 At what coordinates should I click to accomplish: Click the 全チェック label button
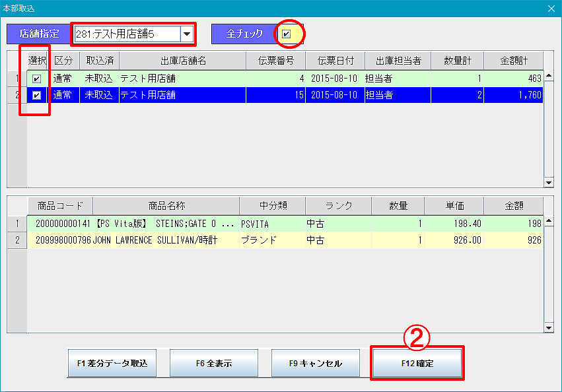click(x=244, y=34)
